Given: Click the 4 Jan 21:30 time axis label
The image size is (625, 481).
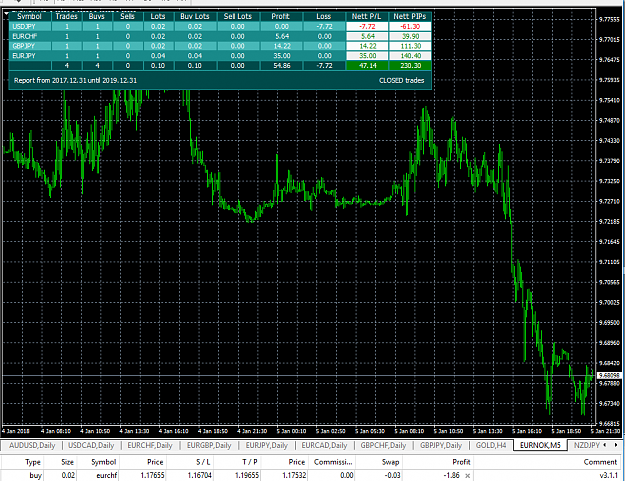Looking at the screenshot, I should [x=252, y=431].
